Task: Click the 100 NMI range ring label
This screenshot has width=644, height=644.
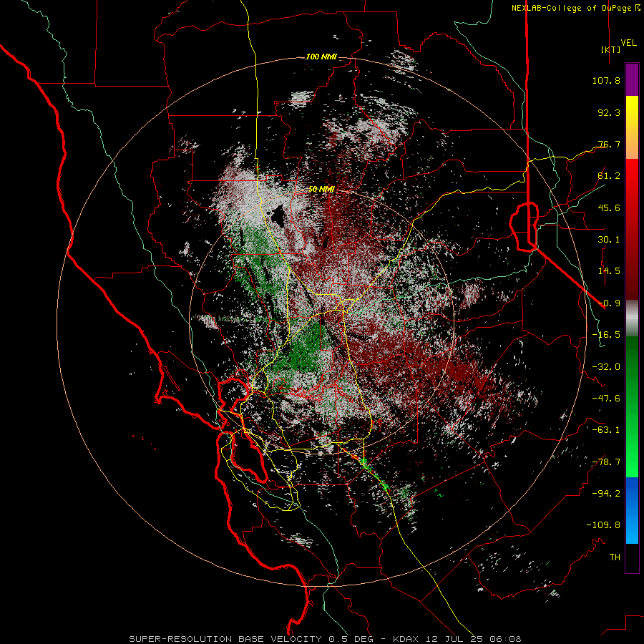Action: click(x=321, y=57)
